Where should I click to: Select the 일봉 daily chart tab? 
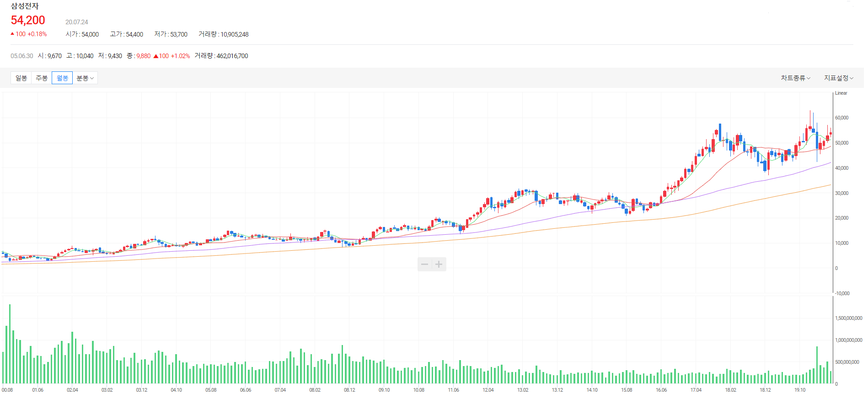coord(21,78)
